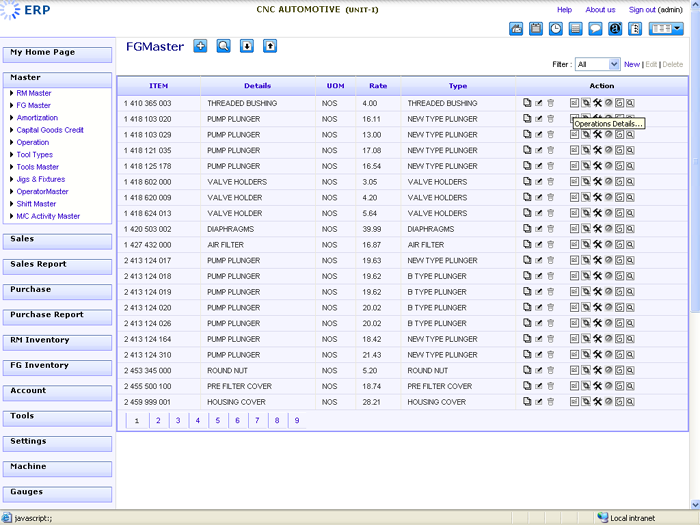Click the download arrow icon beside FGMaster

pos(246,46)
